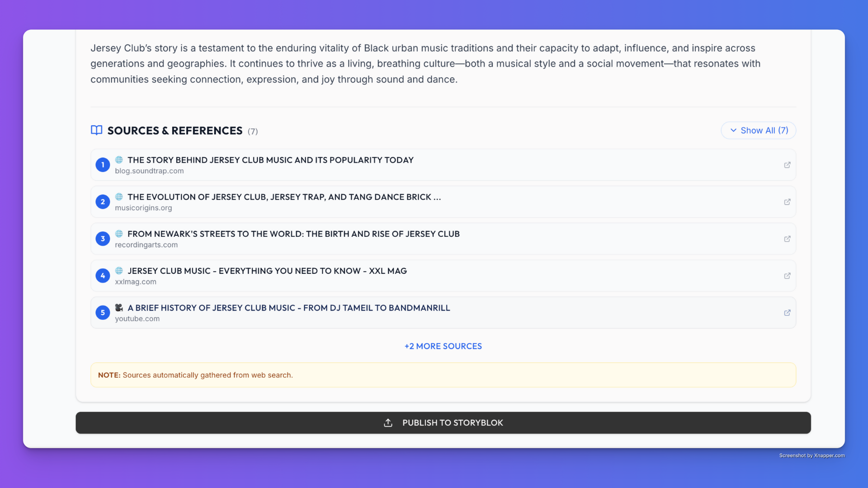
Task: Click the sources note banner
Action: pyautogui.click(x=443, y=375)
